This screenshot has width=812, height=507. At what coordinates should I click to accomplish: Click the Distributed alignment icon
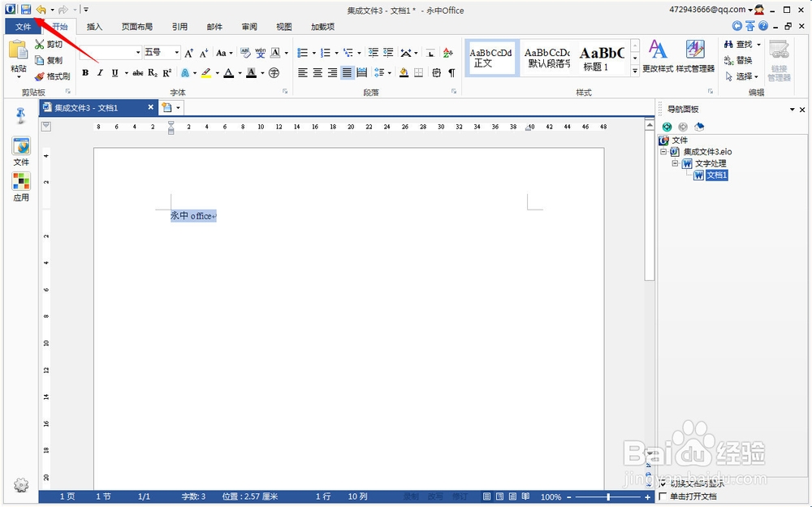(x=362, y=72)
